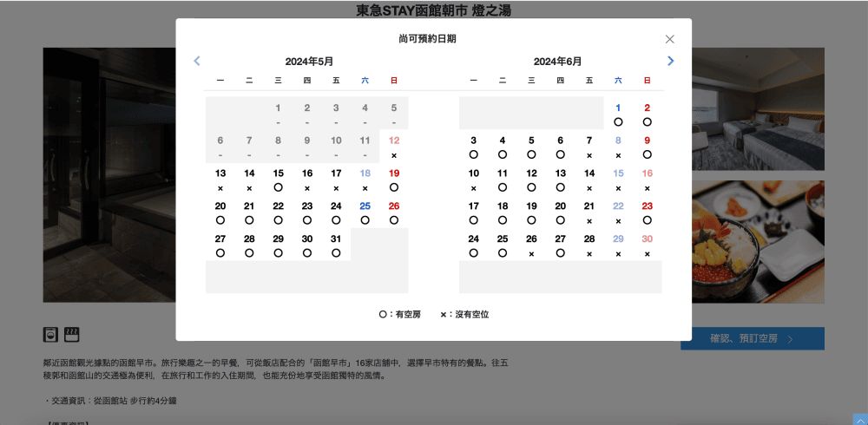Select Sunday May 26
The image size is (868, 425).
point(394,212)
